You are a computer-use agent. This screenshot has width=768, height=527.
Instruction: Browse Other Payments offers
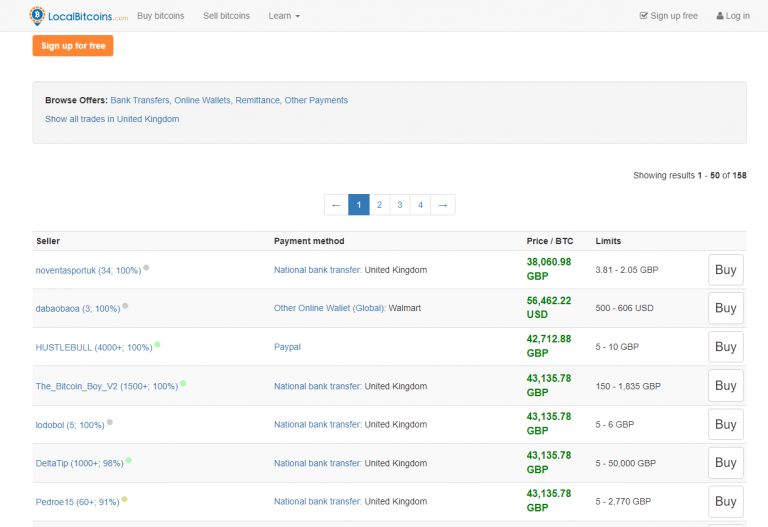316,100
